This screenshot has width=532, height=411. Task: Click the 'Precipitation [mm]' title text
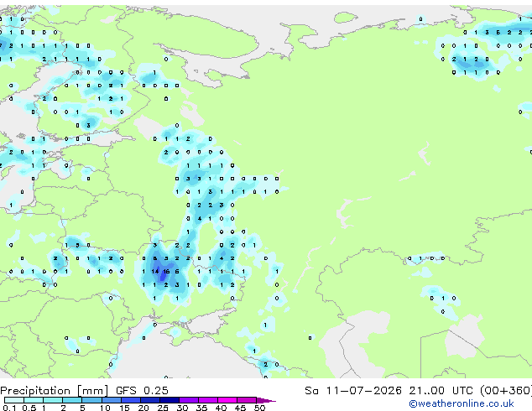click(x=55, y=391)
